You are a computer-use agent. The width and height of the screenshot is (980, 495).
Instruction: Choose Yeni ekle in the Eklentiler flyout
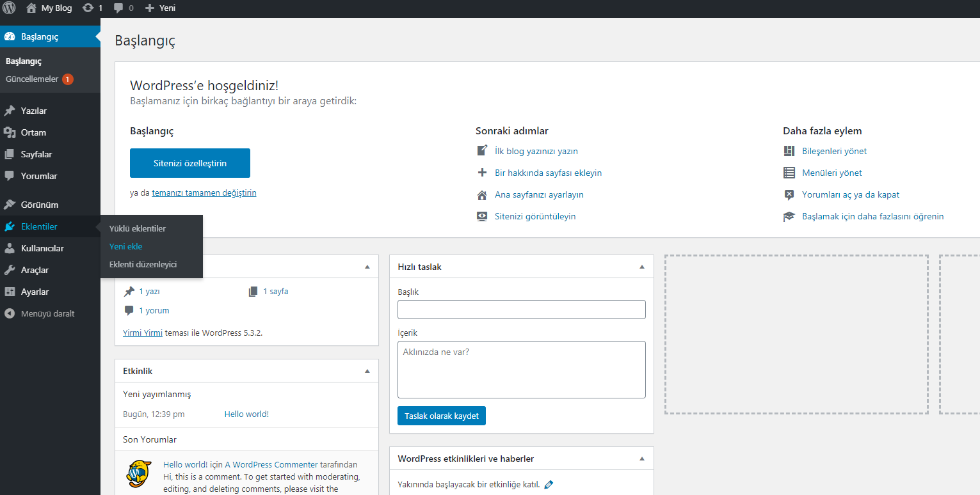(x=126, y=246)
